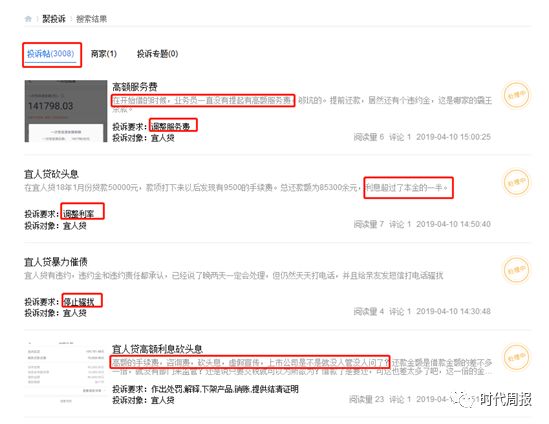Switch to the 商家(1) tab

(x=104, y=54)
